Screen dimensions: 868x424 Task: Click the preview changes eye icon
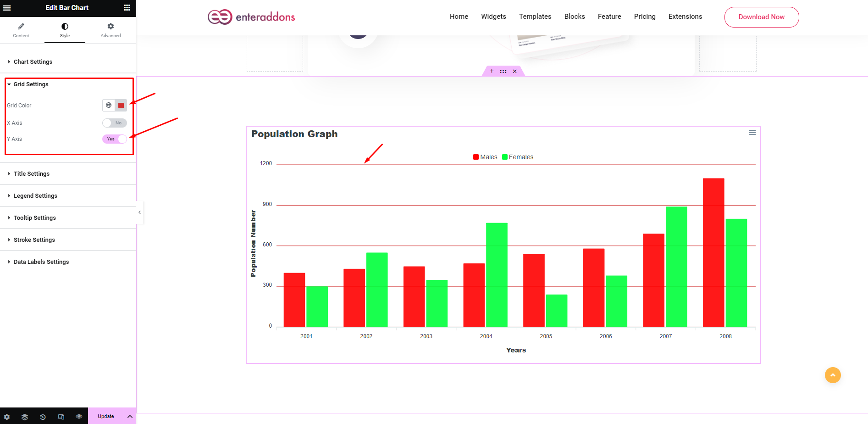(x=79, y=417)
